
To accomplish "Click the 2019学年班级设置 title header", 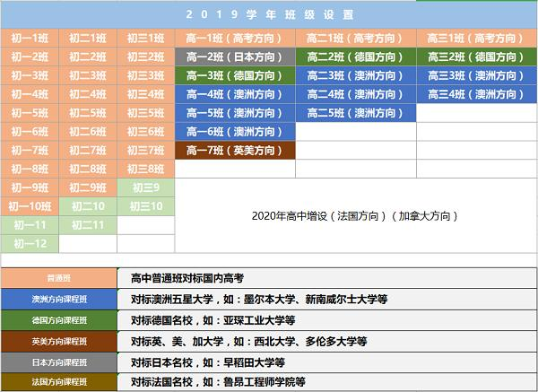I will [x=269, y=15].
